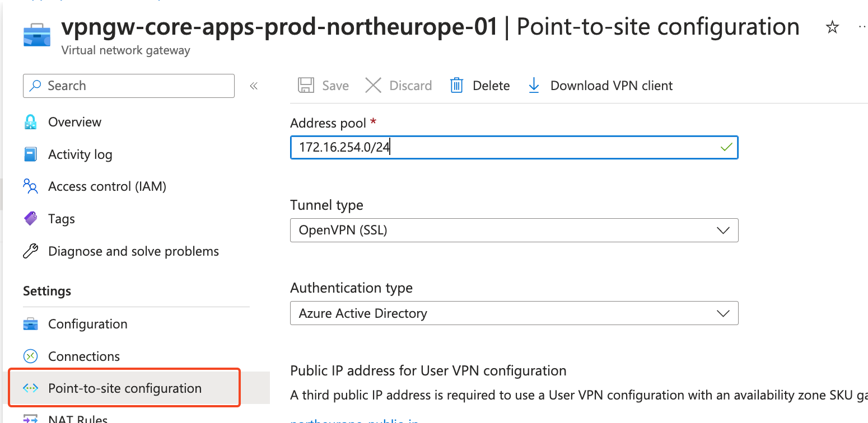Image resolution: width=868 pixels, height=423 pixels.
Task: Click the Activity log icon
Action: tap(30, 154)
